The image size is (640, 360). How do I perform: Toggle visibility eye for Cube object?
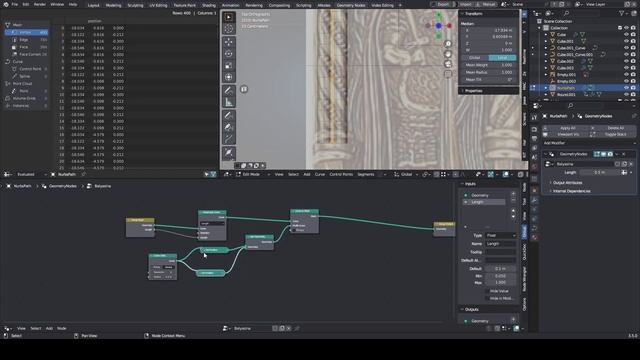pos(626,35)
